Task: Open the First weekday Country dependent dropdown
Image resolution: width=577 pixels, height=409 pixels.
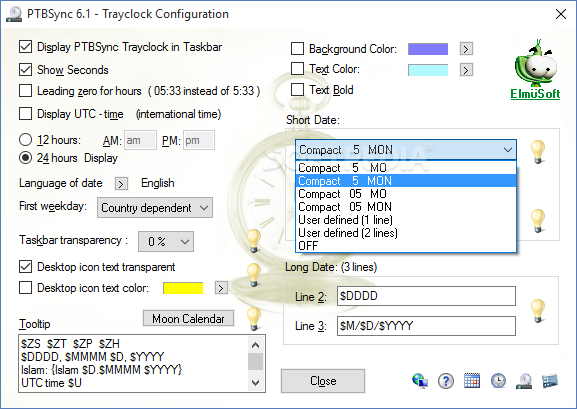Action: (155, 208)
